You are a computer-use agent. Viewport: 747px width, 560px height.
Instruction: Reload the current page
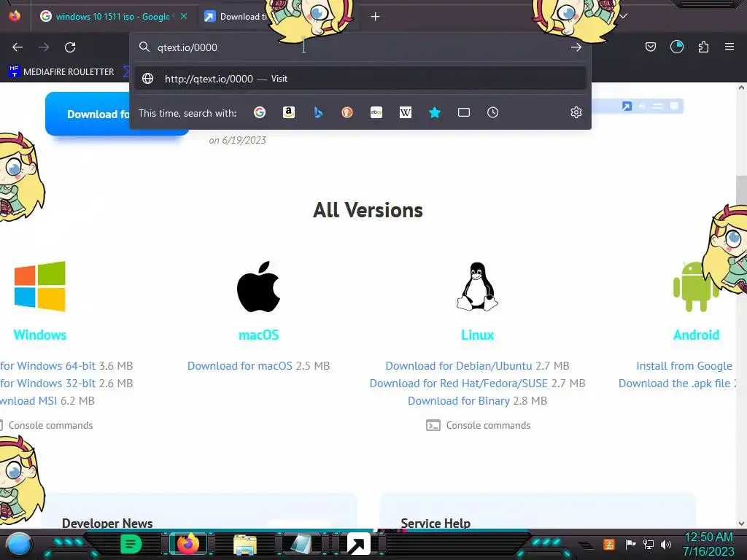coord(70,47)
